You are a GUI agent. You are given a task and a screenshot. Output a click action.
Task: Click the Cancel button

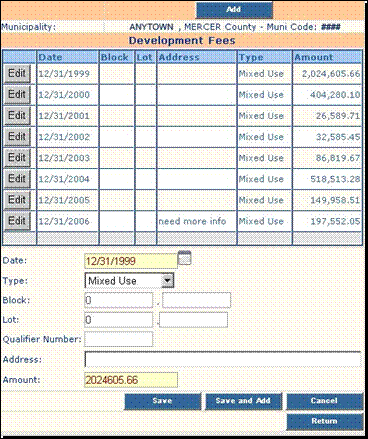tap(325, 401)
